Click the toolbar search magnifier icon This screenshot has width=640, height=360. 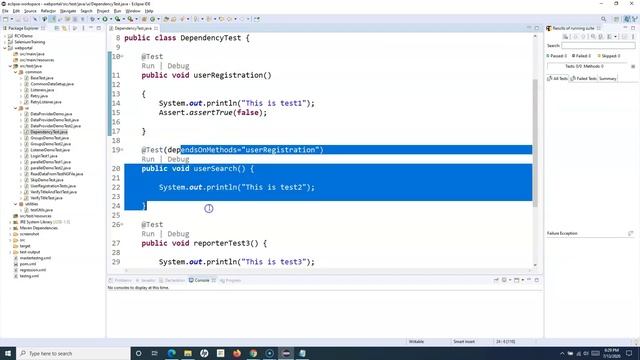(x=603, y=19)
